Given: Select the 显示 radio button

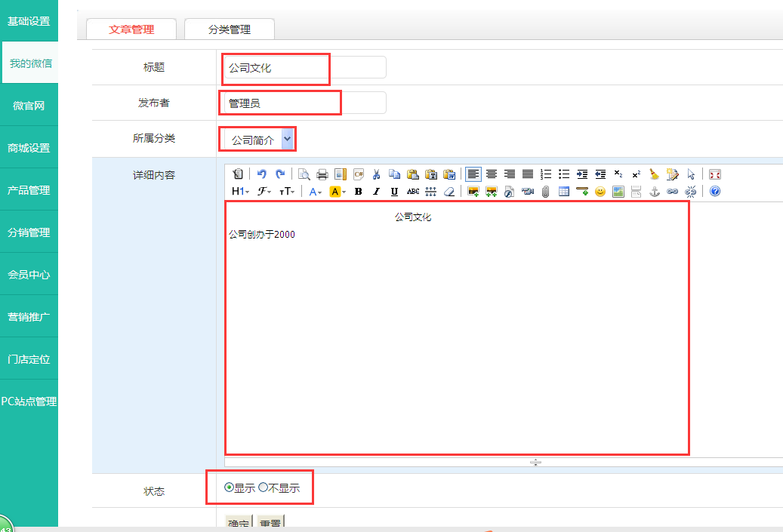Looking at the screenshot, I should pyautogui.click(x=230, y=487).
